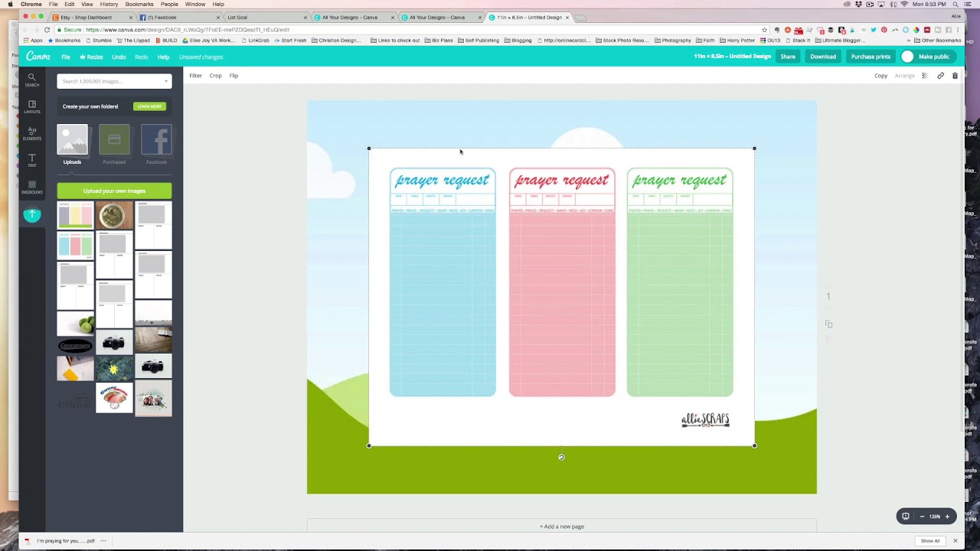Delete the selected element with trash icon
The image size is (980, 551).
coord(955,76)
